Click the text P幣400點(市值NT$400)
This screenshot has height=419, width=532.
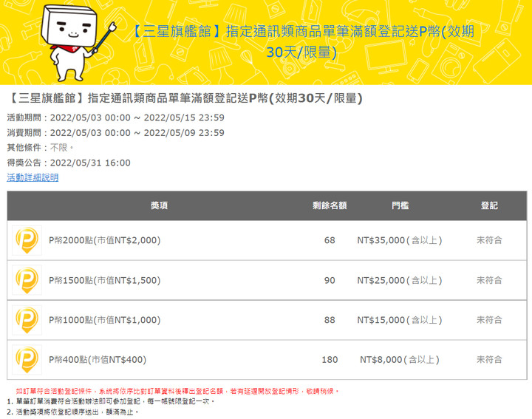98,360
